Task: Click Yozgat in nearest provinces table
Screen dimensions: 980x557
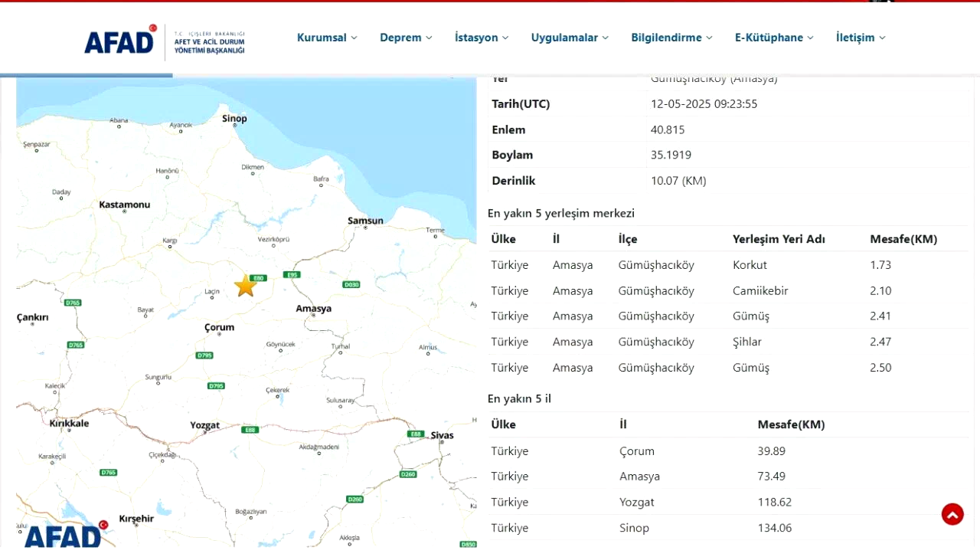Action: click(637, 503)
